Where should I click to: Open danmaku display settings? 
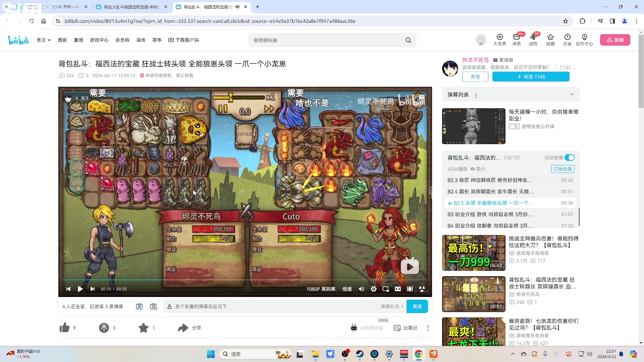pyautogui.click(x=154, y=306)
